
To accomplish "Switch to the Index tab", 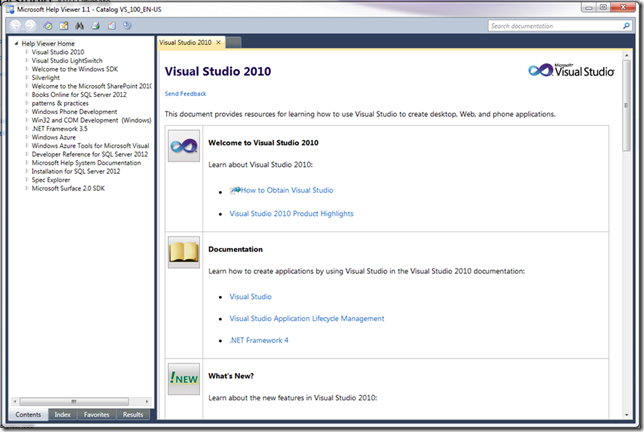I will coord(62,414).
